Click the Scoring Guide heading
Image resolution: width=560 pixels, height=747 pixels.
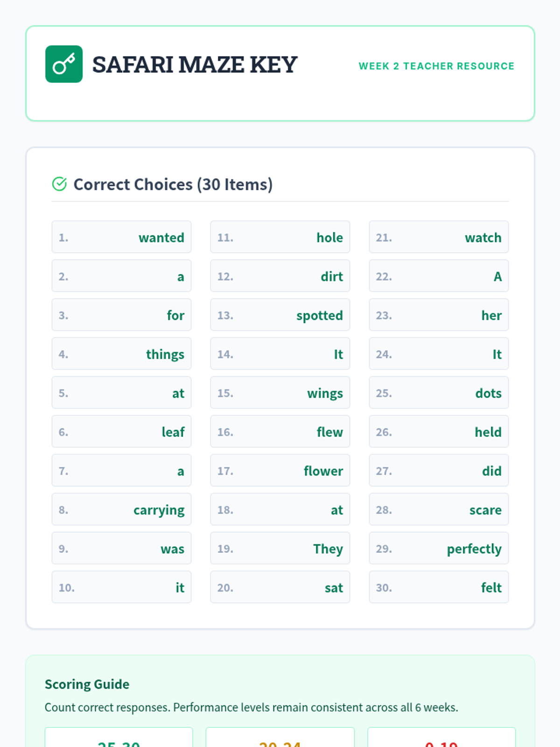pos(87,684)
